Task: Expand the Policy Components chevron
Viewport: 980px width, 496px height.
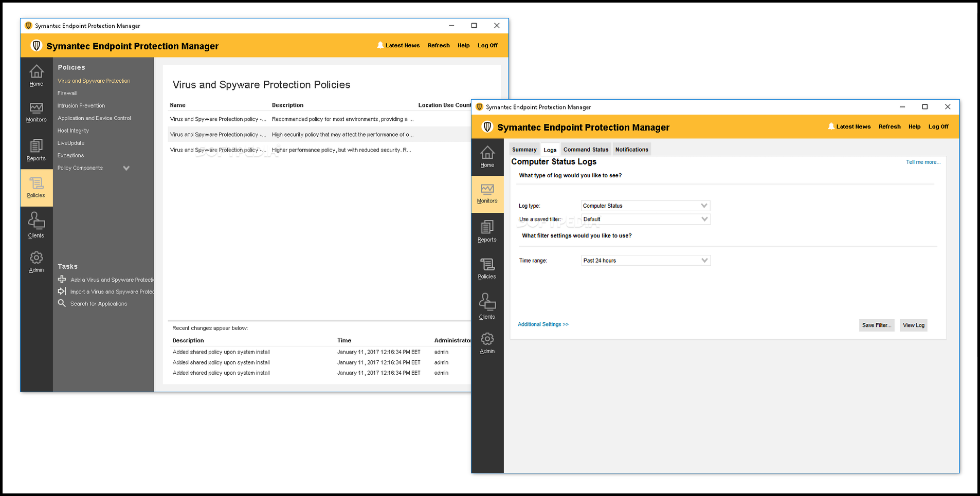Action: tap(126, 168)
